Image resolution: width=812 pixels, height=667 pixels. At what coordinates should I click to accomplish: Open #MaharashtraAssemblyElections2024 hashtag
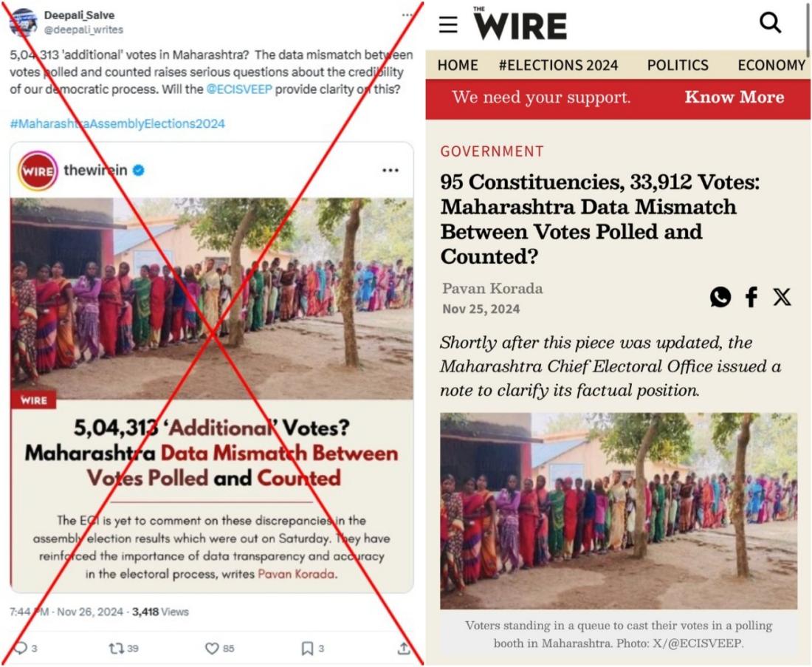(x=117, y=124)
